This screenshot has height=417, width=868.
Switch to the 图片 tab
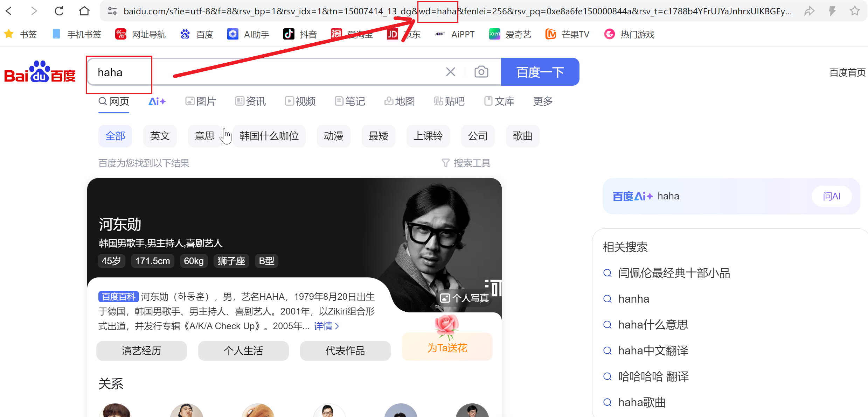201,101
